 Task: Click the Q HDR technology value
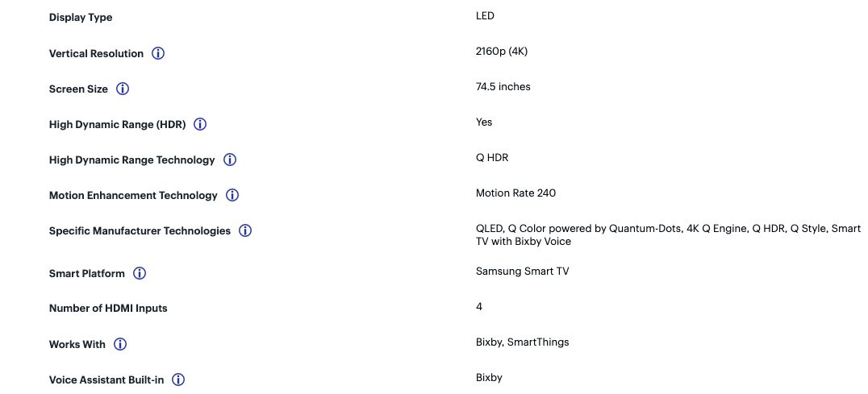(x=492, y=158)
